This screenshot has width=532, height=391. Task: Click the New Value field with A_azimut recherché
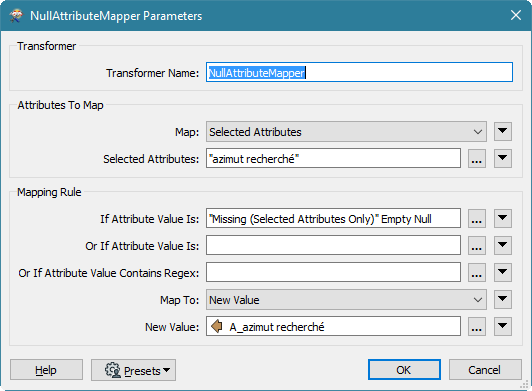click(x=333, y=327)
